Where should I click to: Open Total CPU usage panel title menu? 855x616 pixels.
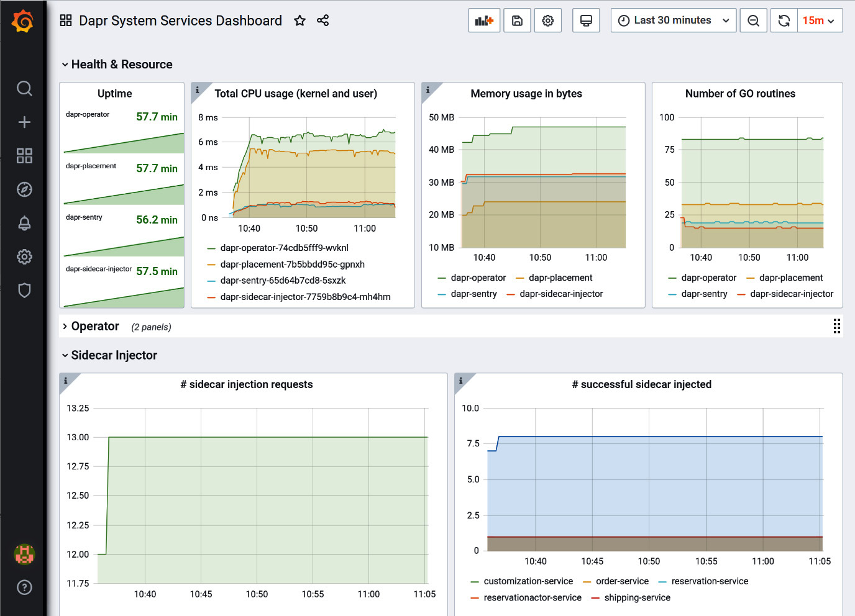[x=296, y=94]
